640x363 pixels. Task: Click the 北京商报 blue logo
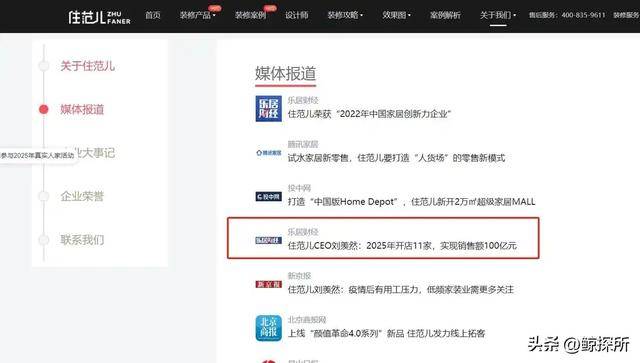(x=269, y=328)
